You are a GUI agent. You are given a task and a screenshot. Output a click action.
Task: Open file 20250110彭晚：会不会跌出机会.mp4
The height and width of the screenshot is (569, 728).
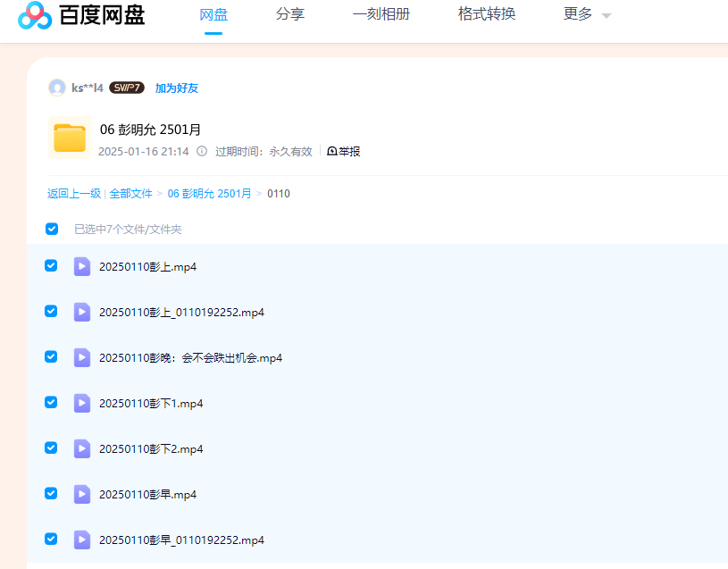pos(190,358)
